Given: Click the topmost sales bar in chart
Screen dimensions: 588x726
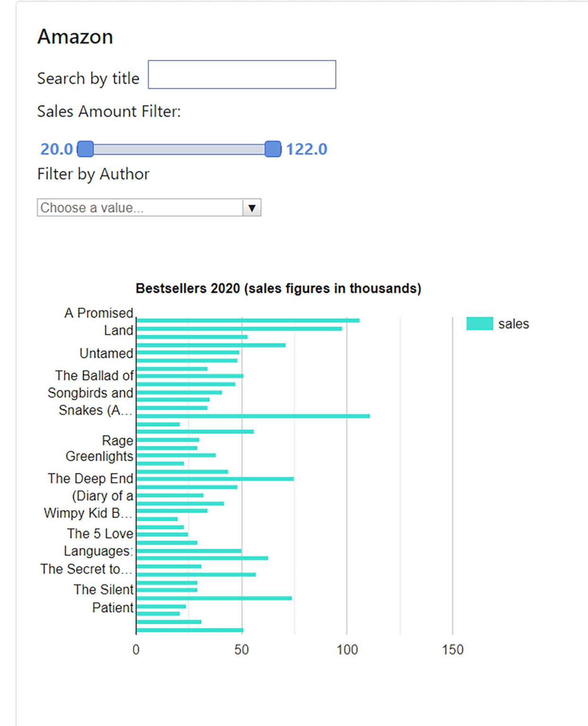Looking at the screenshot, I should [247, 320].
